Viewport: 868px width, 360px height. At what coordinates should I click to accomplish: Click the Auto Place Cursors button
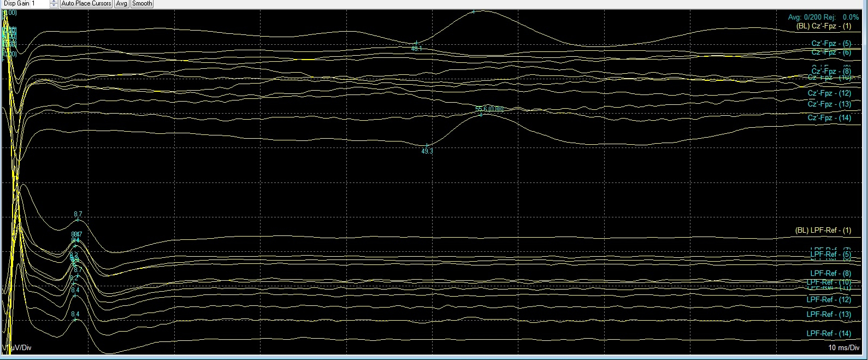86,4
